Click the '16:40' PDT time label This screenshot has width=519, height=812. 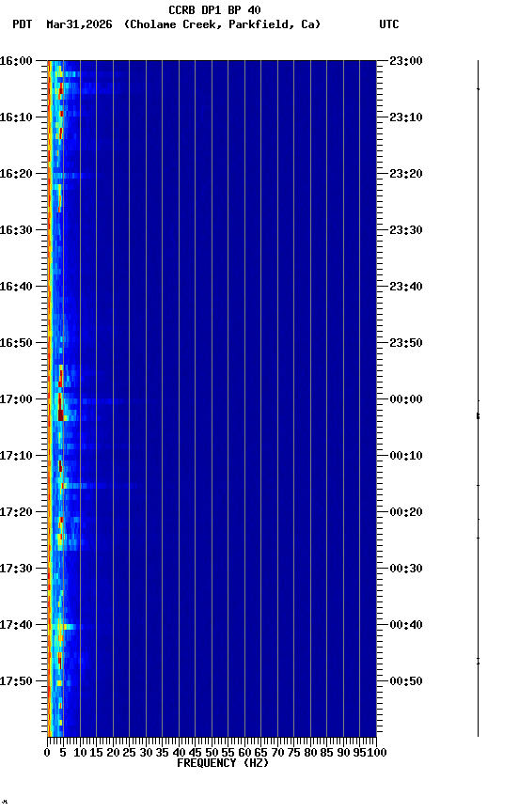click(x=16, y=287)
